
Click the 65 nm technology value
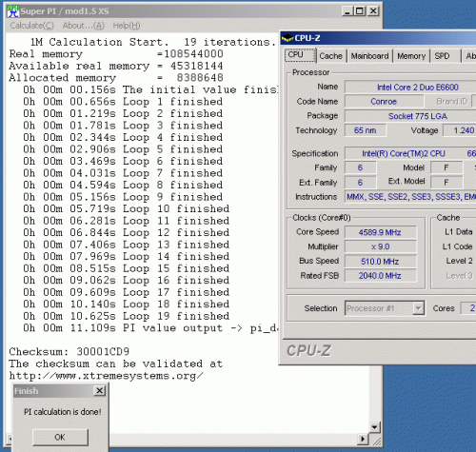(x=366, y=130)
